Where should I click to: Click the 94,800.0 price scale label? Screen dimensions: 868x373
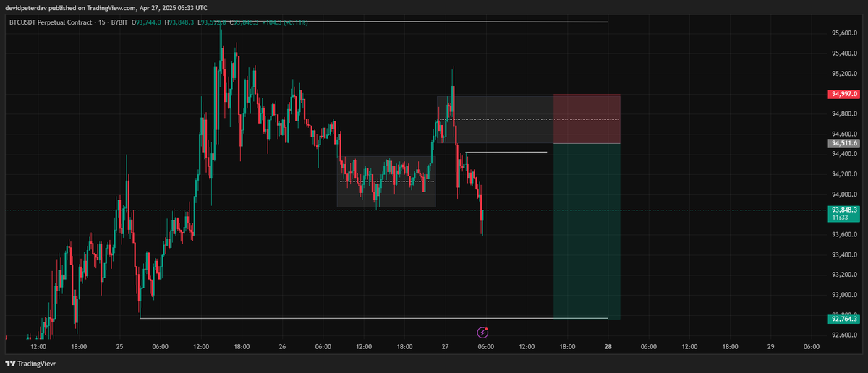point(845,113)
